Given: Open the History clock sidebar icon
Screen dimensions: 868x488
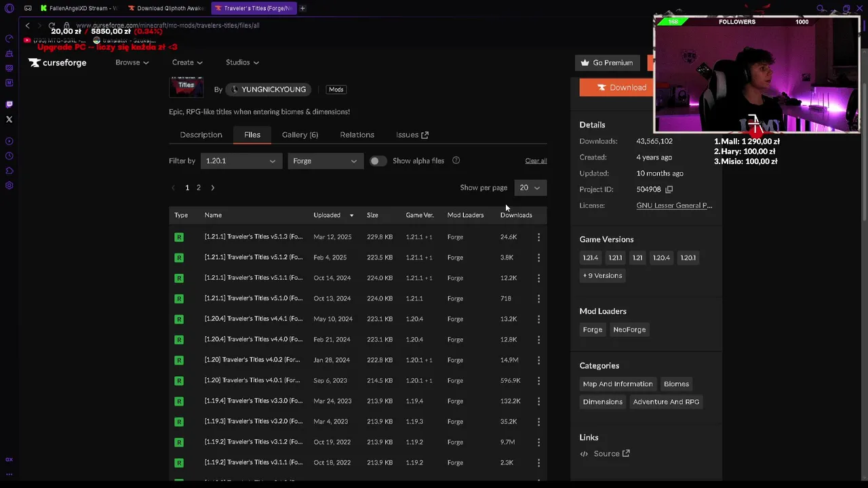Looking at the screenshot, I should coord(9,156).
